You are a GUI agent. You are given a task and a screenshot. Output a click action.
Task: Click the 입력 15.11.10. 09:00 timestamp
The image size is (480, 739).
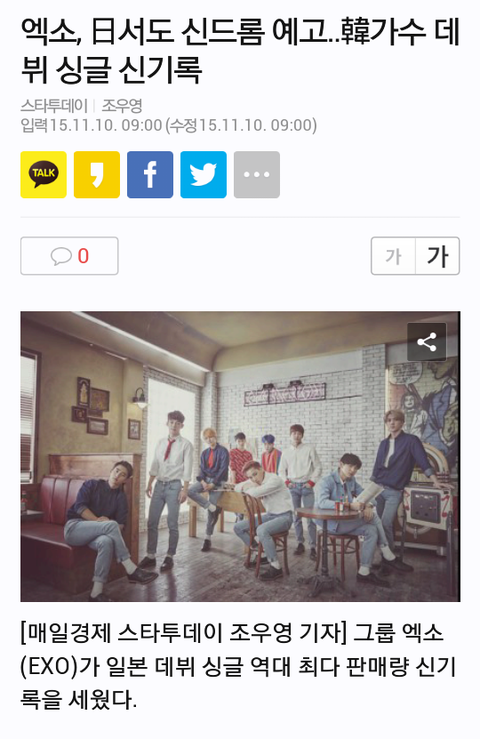coord(91,125)
